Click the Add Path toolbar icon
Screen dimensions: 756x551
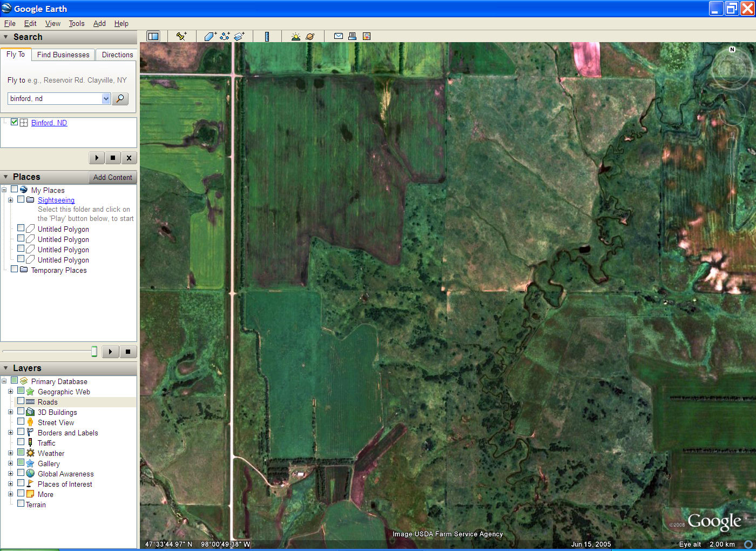point(225,36)
